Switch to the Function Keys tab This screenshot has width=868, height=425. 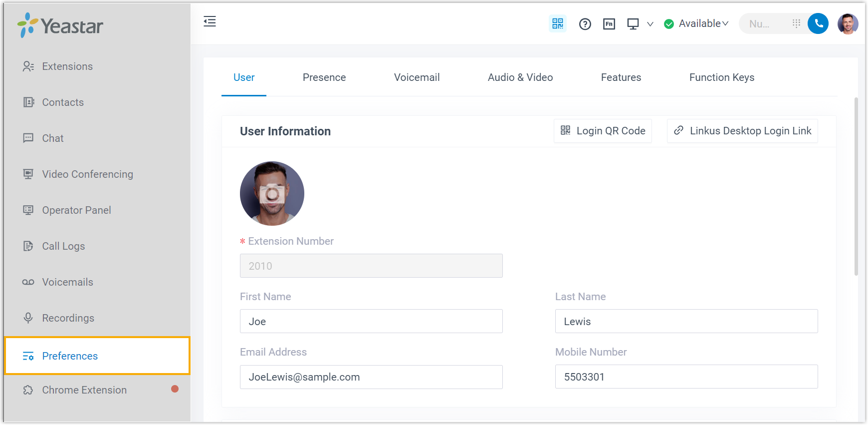722,77
